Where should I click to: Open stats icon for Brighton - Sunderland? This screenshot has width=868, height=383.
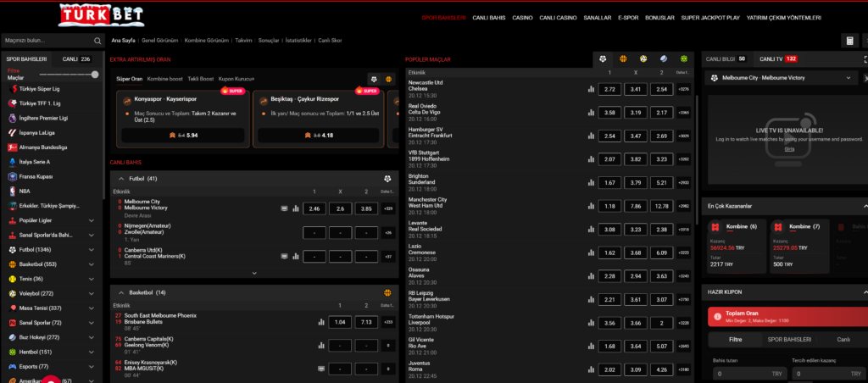591,182
